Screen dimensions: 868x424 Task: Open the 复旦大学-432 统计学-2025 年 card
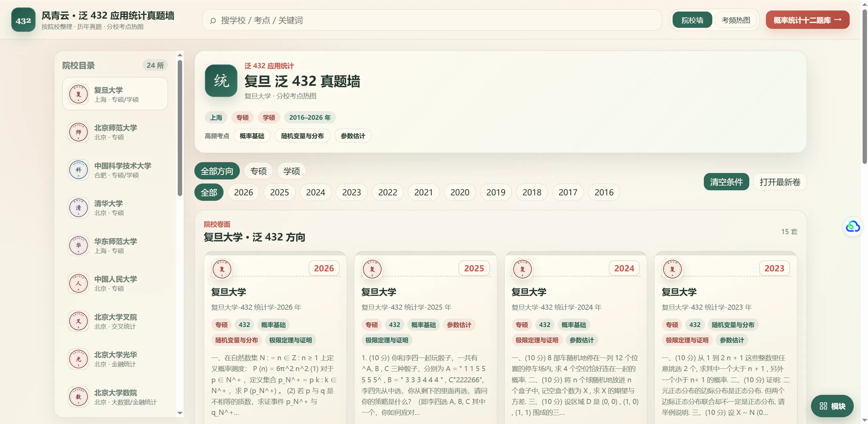click(425, 338)
